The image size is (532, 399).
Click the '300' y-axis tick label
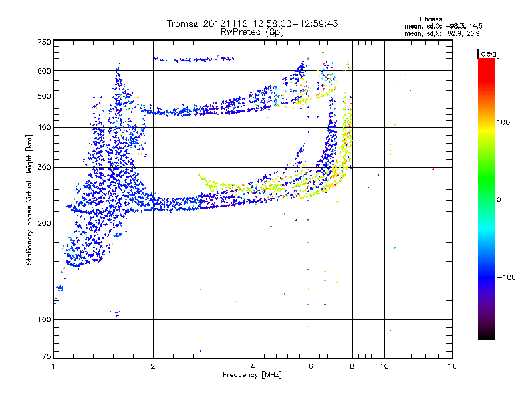(x=44, y=167)
